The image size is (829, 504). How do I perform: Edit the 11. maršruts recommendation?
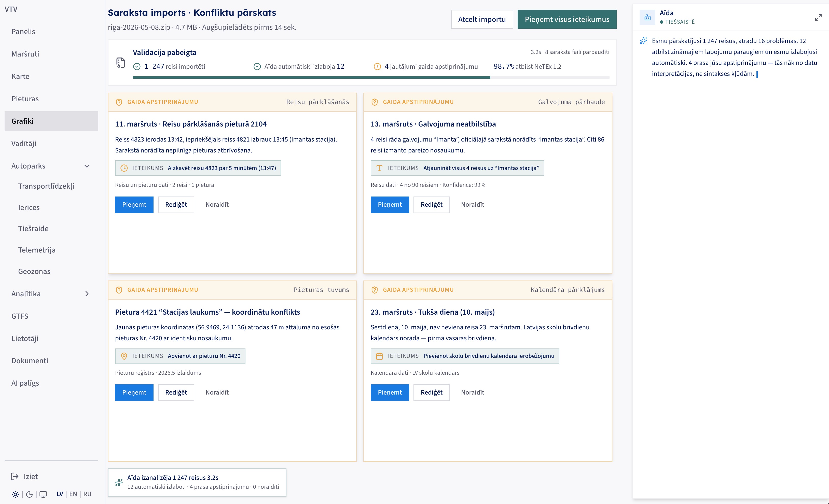(x=176, y=205)
